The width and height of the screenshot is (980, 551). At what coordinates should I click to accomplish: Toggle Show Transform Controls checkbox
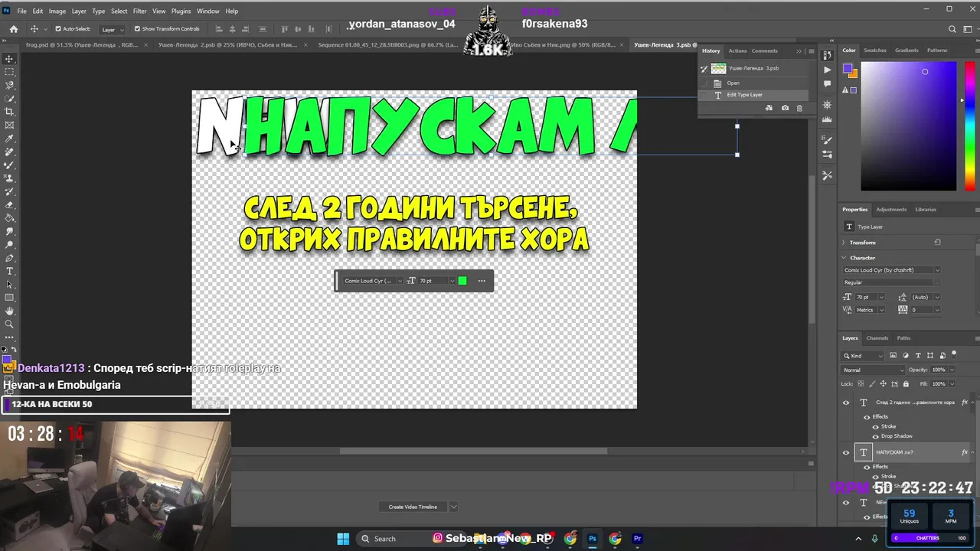tap(137, 29)
